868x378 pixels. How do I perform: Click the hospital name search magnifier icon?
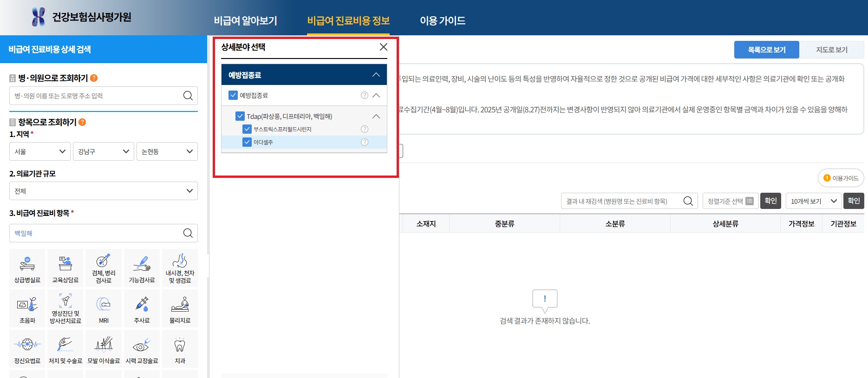pyautogui.click(x=188, y=96)
